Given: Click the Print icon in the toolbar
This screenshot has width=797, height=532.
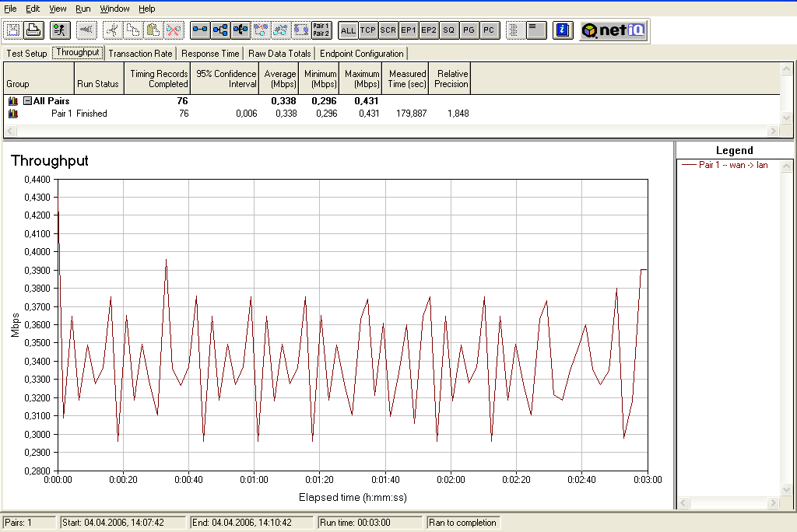Looking at the screenshot, I should pyautogui.click(x=33, y=30).
